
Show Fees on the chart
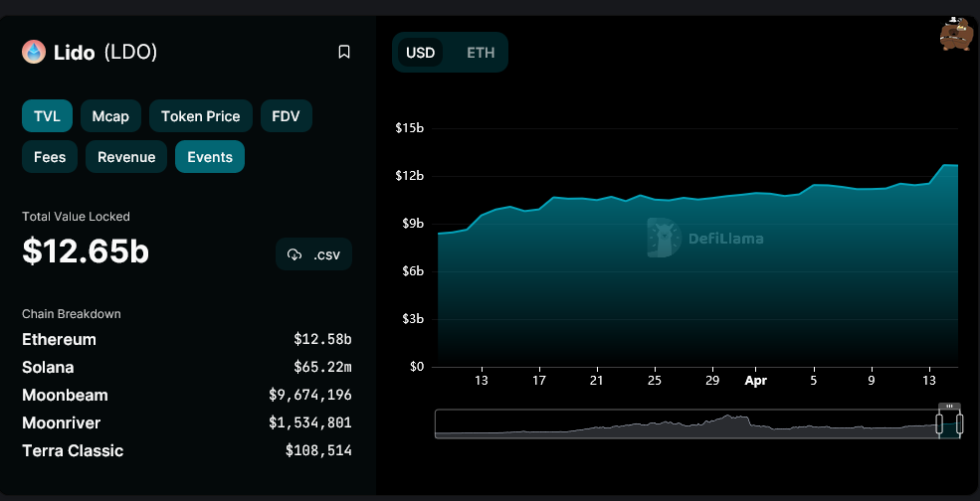pyautogui.click(x=50, y=157)
